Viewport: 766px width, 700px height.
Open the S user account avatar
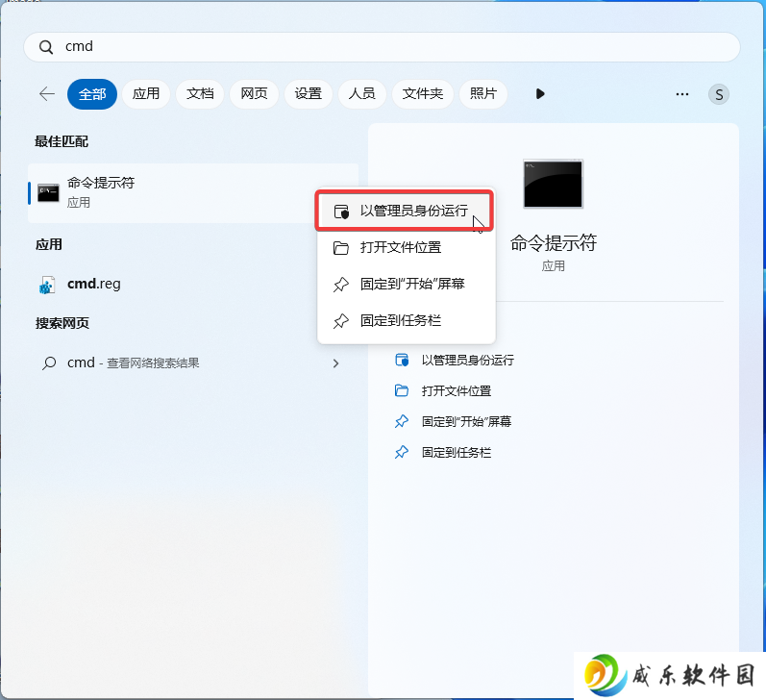[x=719, y=94]
